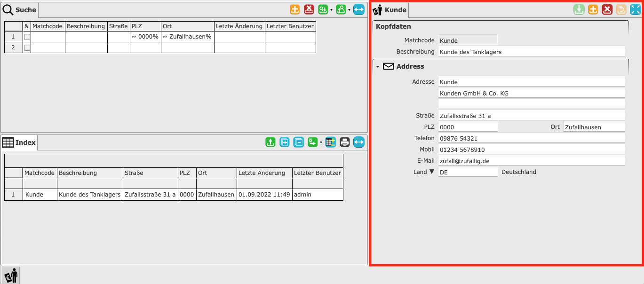This screenshot has height=284, width=644.
Task: Tick the checkbox in search row 2
Action: tap(27, 47)
